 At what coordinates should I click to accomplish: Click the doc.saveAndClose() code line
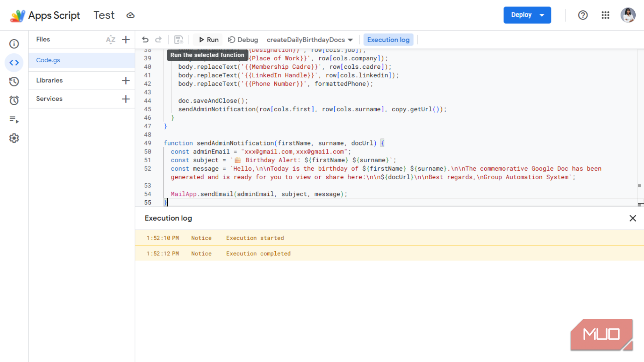point(213,101)
